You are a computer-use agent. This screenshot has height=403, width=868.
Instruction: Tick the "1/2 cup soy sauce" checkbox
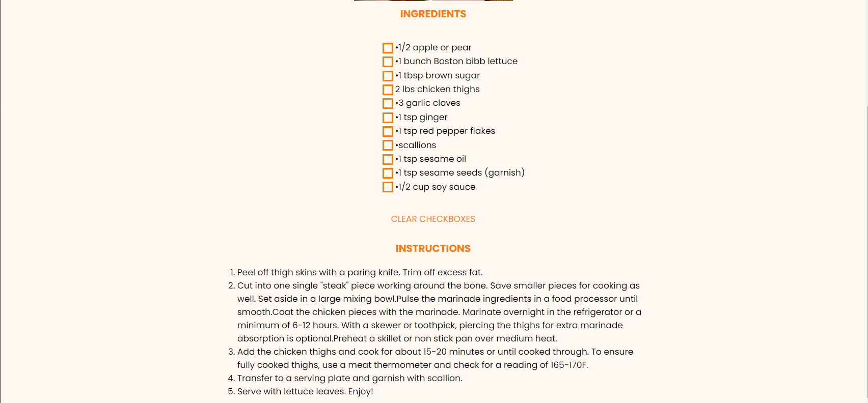pyautogui.click(x=388, y=187)
